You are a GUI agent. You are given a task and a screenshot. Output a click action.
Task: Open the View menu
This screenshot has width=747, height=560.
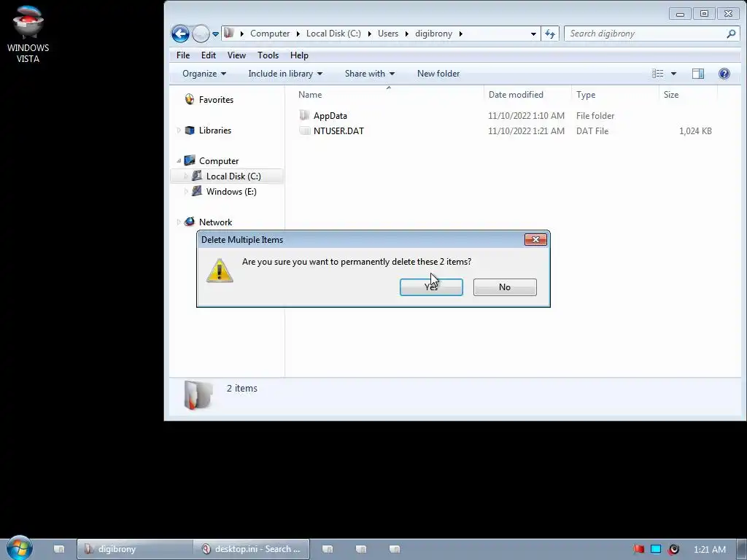[x=236, y=55]
